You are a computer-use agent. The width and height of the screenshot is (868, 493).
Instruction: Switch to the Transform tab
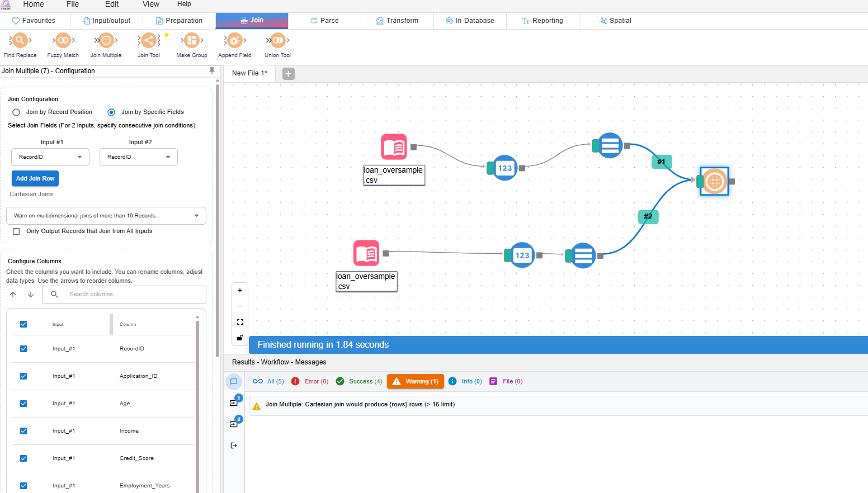coord(397,21)
